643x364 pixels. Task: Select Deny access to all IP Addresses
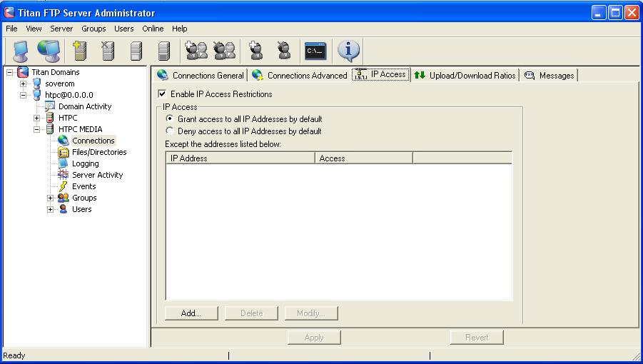(x=169, y=131)
